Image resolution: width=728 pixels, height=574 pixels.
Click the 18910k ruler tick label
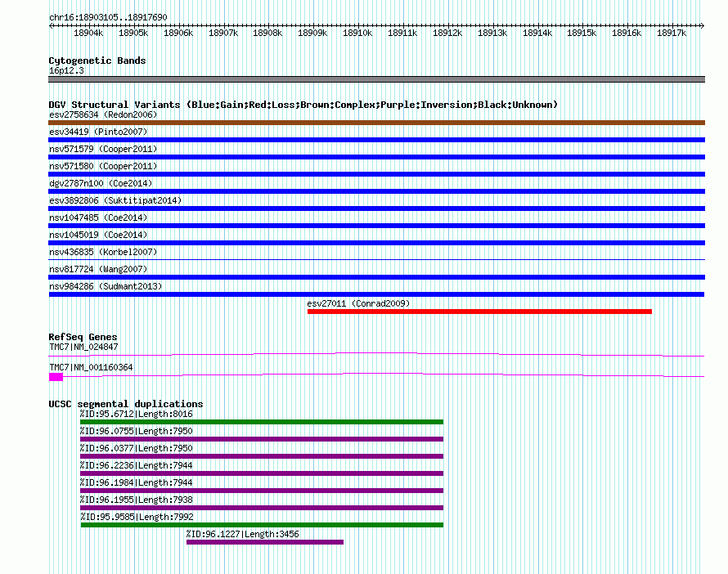(357, 33)
